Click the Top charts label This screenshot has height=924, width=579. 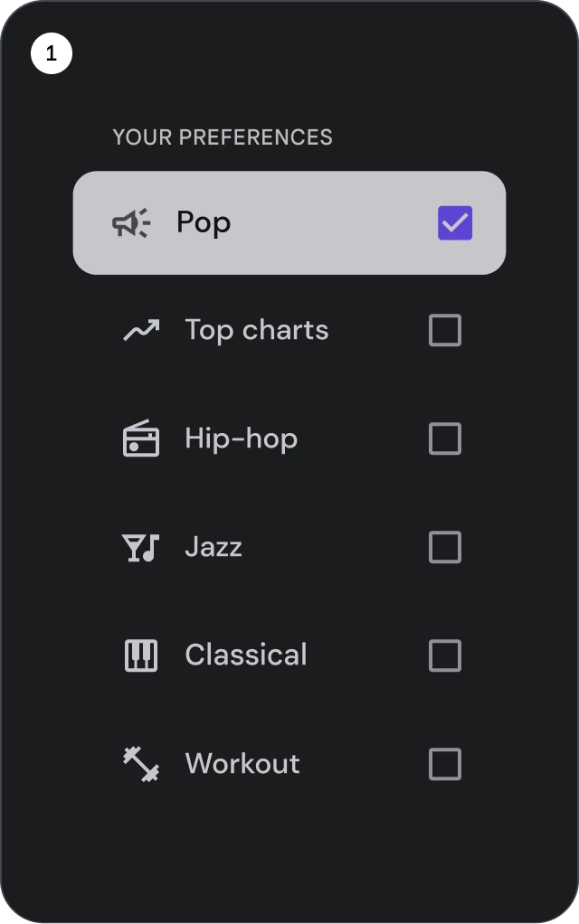[256, 330]
